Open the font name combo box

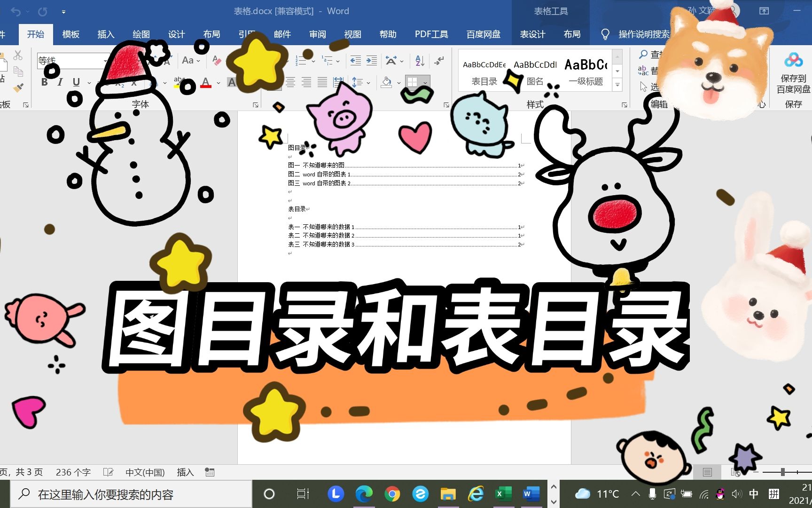[73, 61]
